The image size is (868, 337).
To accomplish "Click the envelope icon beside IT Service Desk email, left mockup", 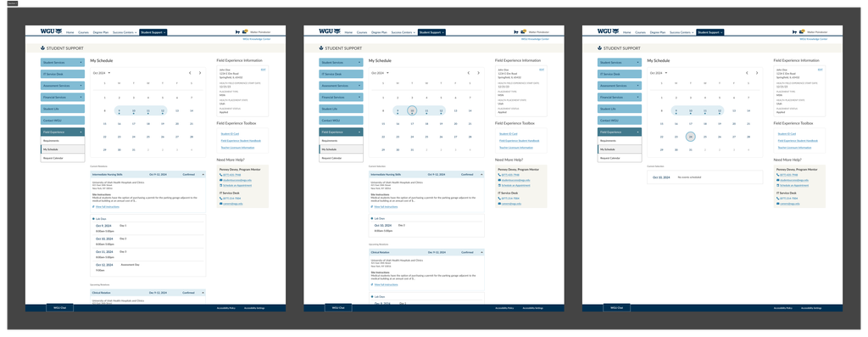I will pyautogui.click(x=221, y=204).
